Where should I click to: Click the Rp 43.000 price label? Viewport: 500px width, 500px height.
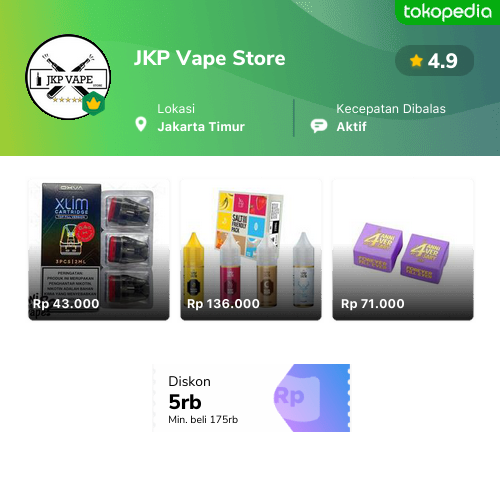(x=66, y=304)
